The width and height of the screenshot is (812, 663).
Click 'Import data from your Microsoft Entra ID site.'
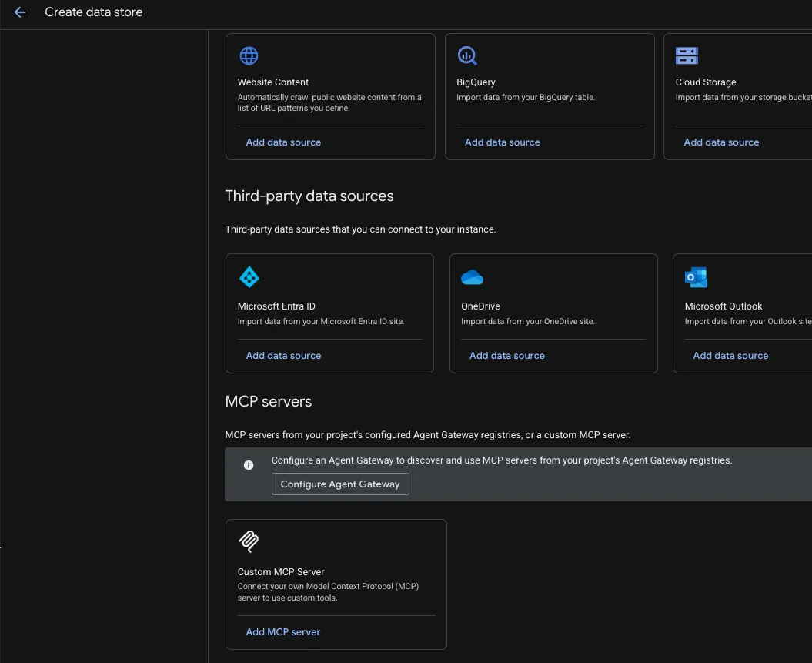coord(321,321)
